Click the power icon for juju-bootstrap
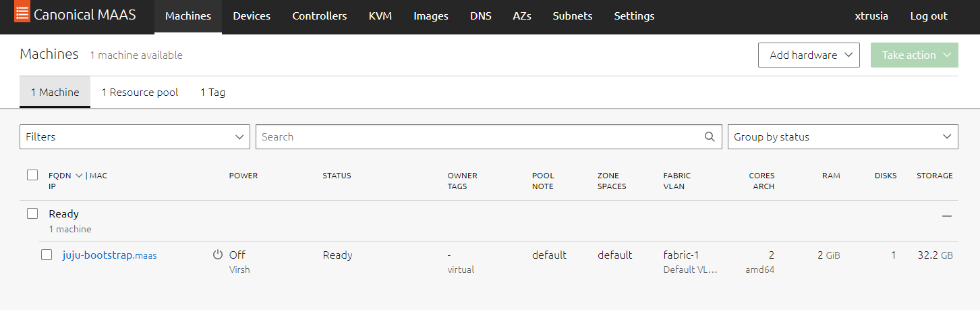 pos(217,255)
